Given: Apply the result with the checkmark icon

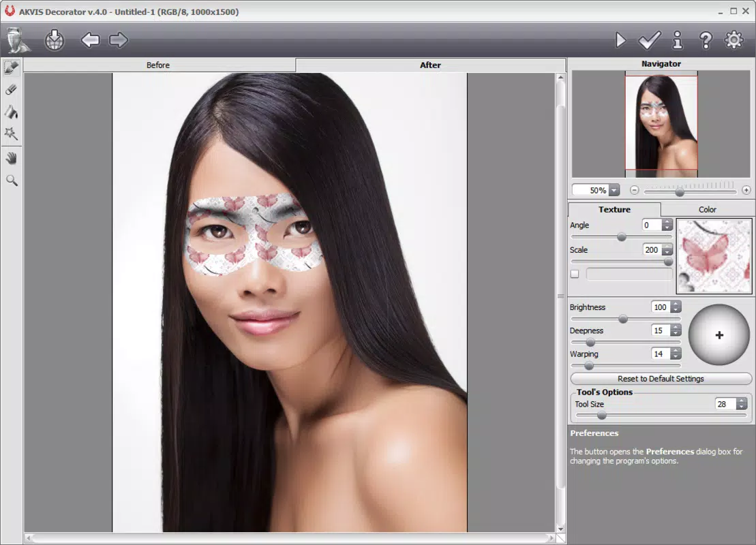Looking at the screenshot, I should (650, 40).
